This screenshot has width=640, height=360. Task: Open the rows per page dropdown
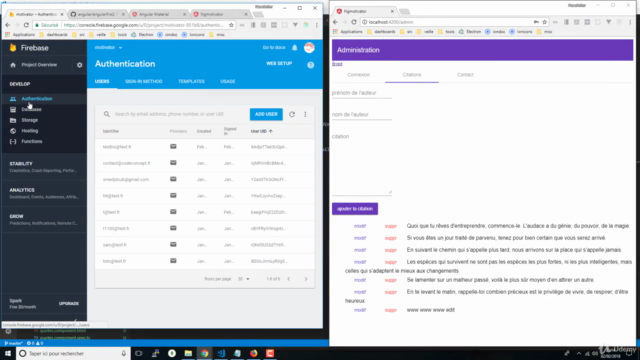click(244, 279)
